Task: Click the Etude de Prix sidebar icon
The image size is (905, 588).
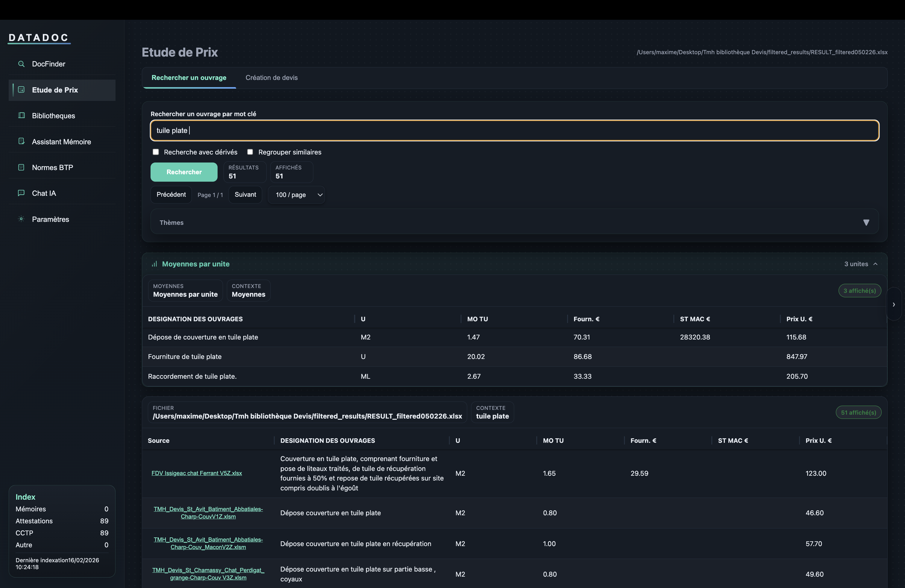Action: 21,90
